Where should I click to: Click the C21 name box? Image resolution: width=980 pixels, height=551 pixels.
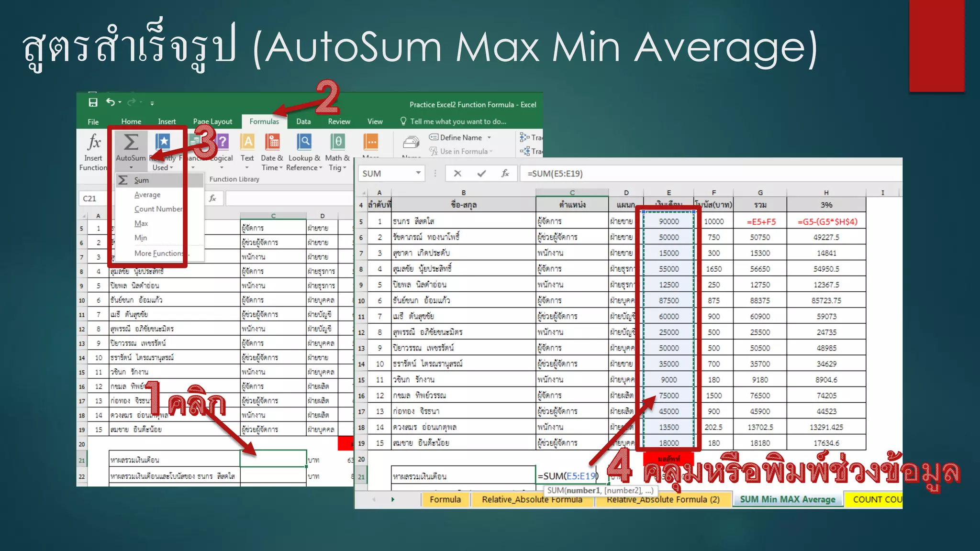(x=95, y=198)
